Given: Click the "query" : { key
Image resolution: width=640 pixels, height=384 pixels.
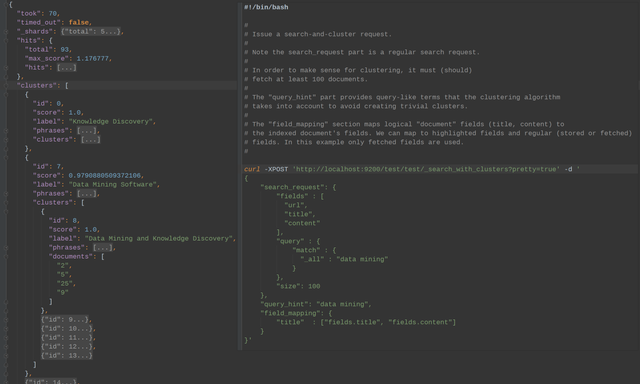Looking at the screenshot, I should [x=290, y=241].
